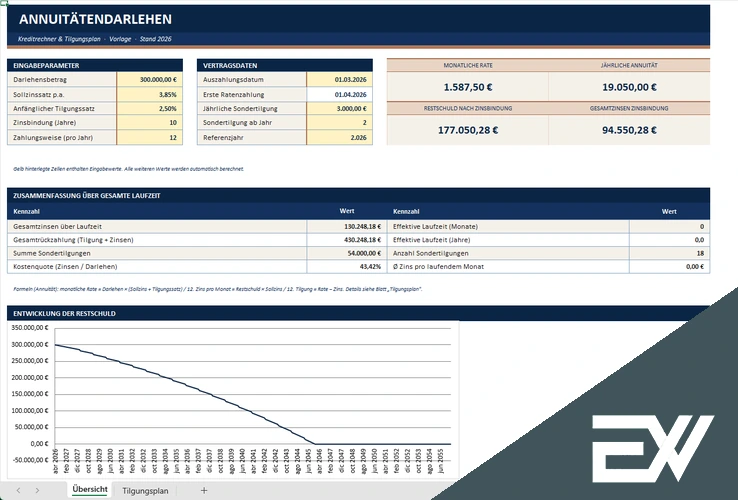
Task: Click the Gesamtzinsen über Laufzeit value 130.248,18 €
Action: pos(345,226)
